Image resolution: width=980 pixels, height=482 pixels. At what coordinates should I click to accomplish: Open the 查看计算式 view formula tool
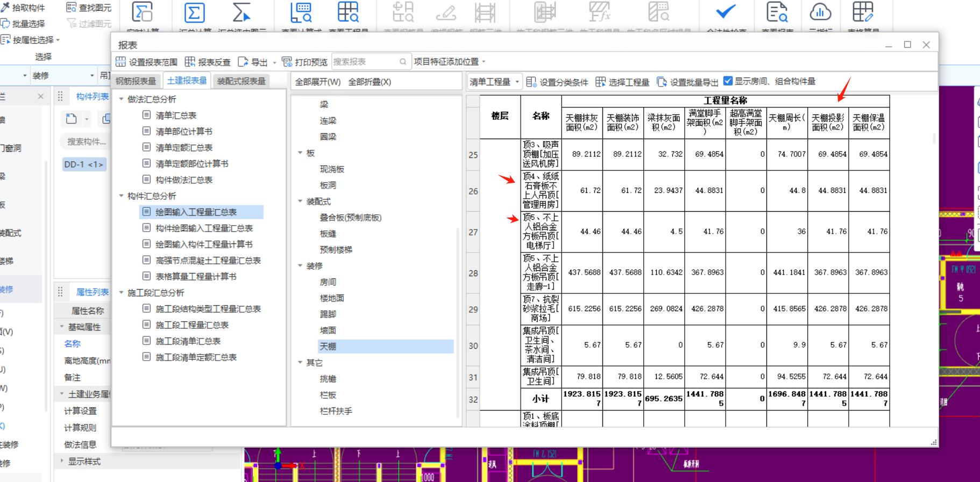301,12
